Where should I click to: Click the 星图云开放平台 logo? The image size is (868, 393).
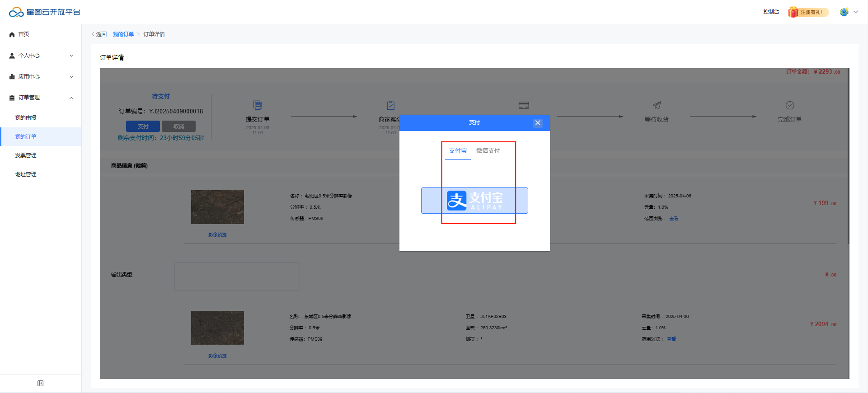click(44, 12)
